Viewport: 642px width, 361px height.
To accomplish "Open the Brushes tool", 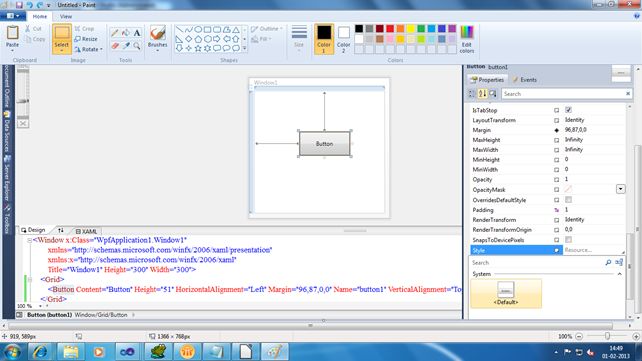I will tap(158, 37).
